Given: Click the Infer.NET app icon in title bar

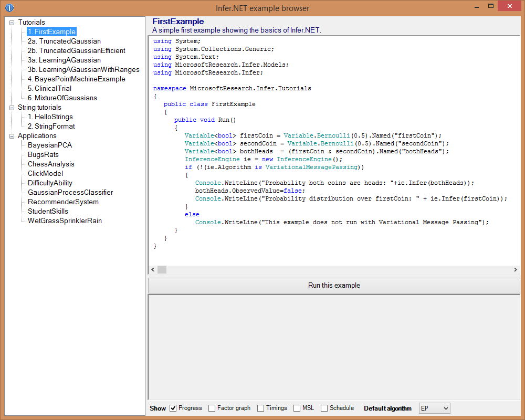Looking at the screenshot, I should click(x=9, y=7).
